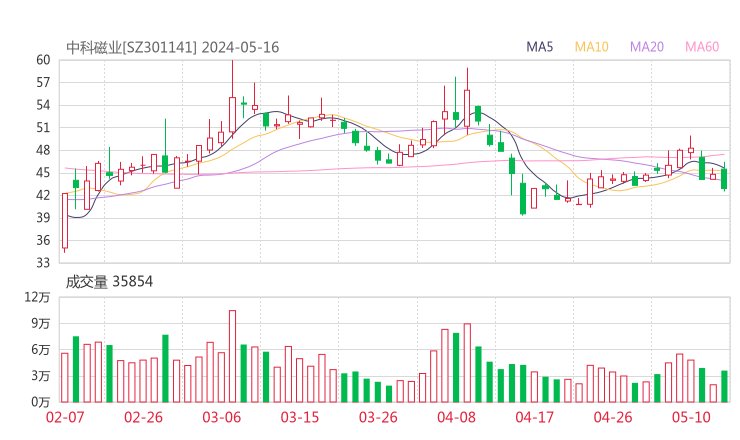Click the MA20 legend label
This screenshot has width=740, height=440.
coord(647,47)
